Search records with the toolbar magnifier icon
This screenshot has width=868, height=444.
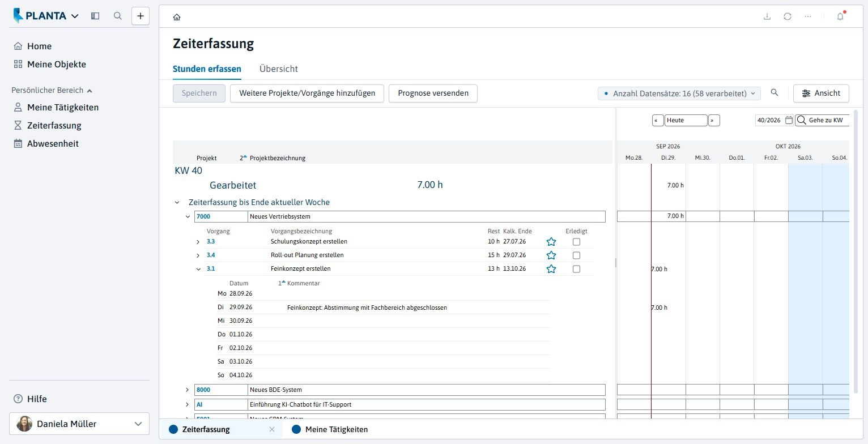coord(775,93)
